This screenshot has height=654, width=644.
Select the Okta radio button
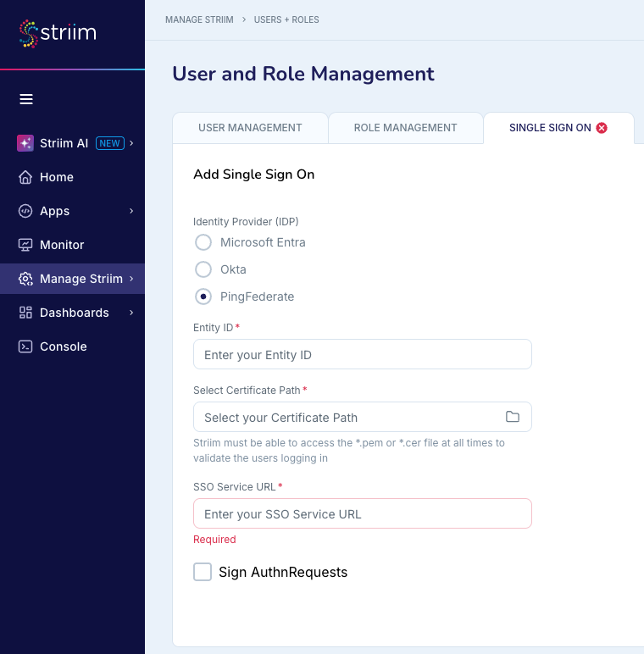pyautogui.click(x=203, y=269)
